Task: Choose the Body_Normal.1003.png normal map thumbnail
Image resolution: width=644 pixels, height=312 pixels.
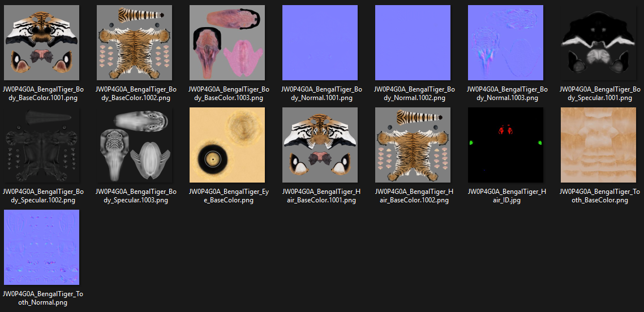Action: pyautogui.click(x=505, y=42)
